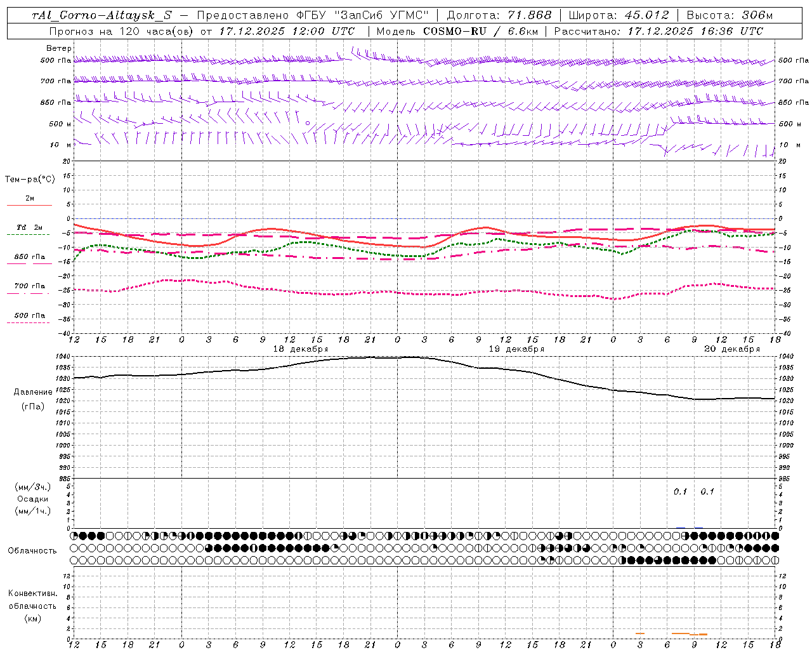Click the 10 м wind level label at left

pyautogui.click(x=61, y=145)
